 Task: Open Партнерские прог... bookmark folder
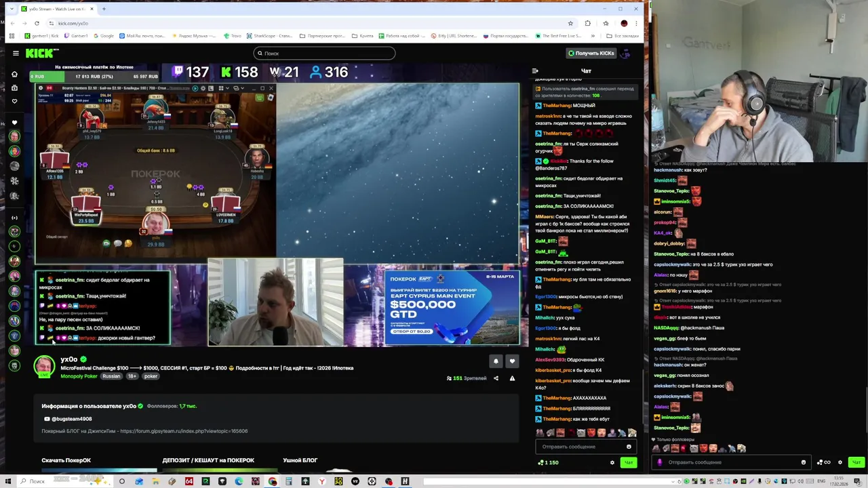pyautogui.click(x=323, y=36)
